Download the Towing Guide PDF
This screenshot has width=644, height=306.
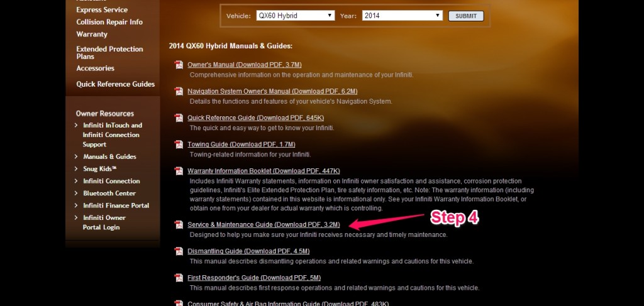pos(241,145)
